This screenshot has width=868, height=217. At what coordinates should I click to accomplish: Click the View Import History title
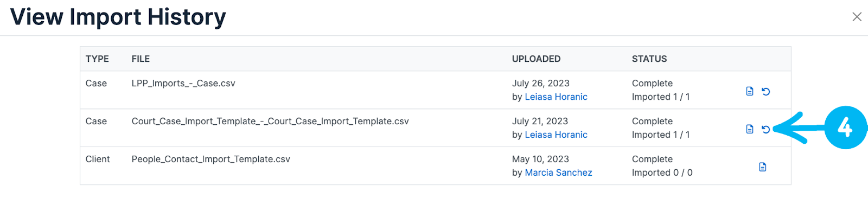tap(118, 17)
